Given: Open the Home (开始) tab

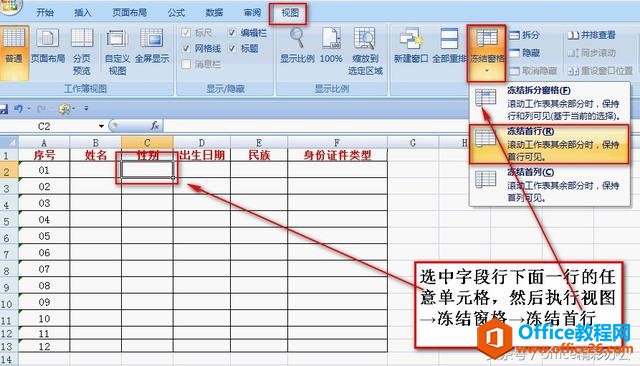Looking at the screenshot, I should pyautogui.click(x=45, y=13).
